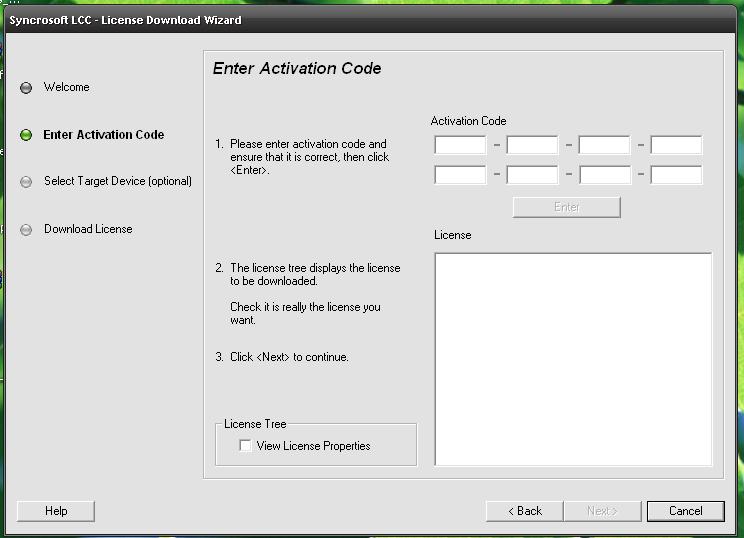
Task: Cancel the license download wizard
Action: click(x=686, y=511)
